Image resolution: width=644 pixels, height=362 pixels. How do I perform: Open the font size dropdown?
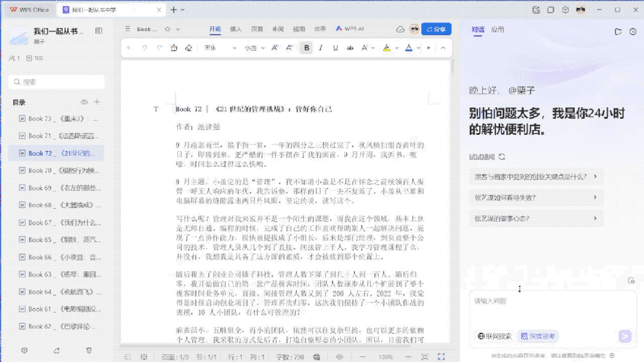click(255, 48)
